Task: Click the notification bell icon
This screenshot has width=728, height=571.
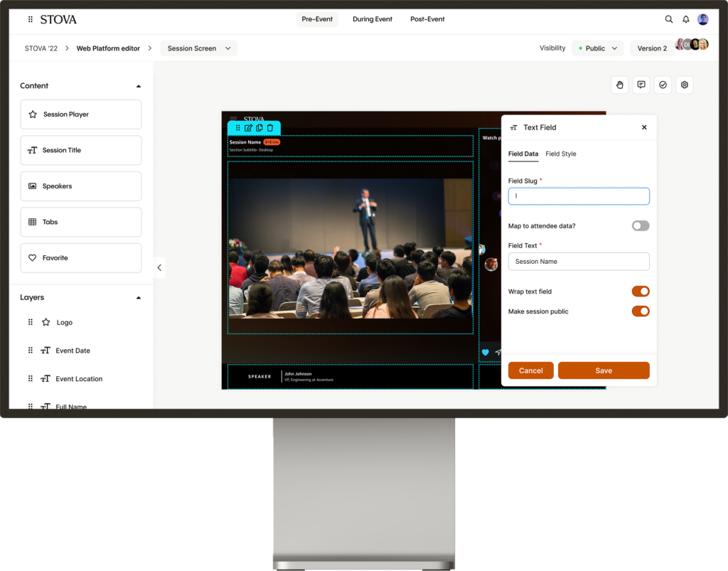Action: [685, 18]
